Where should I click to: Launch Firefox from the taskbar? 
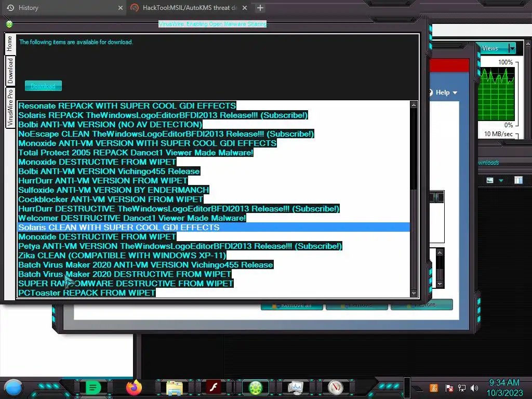(x=134, y=388)
